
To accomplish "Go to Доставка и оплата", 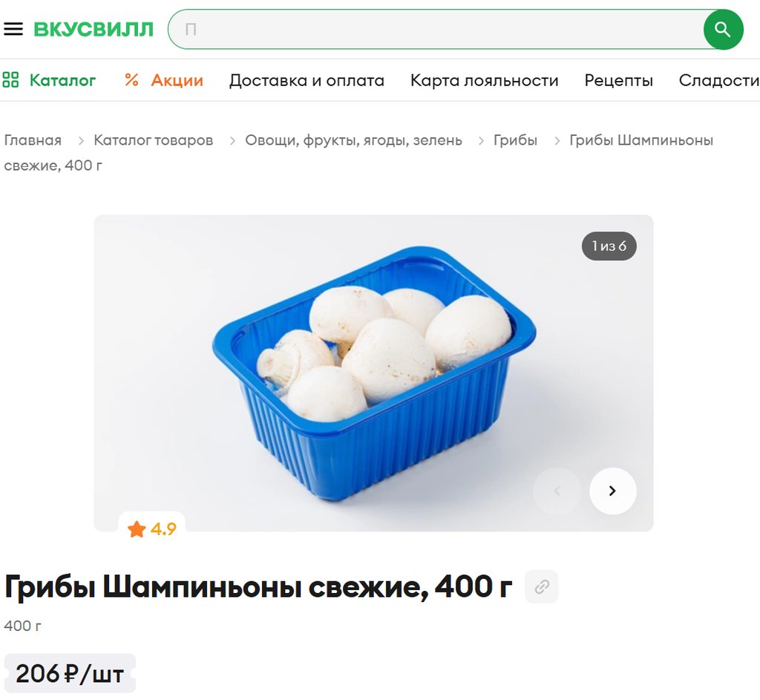I will 307,80.
